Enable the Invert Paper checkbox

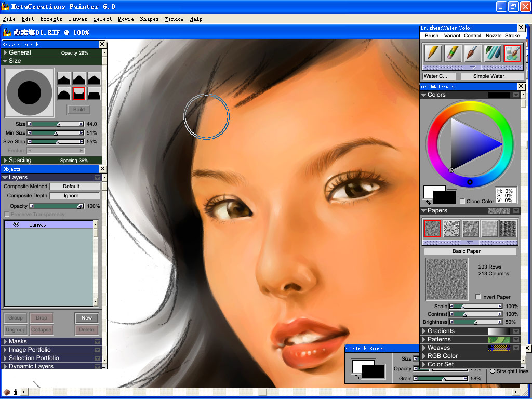478,297
